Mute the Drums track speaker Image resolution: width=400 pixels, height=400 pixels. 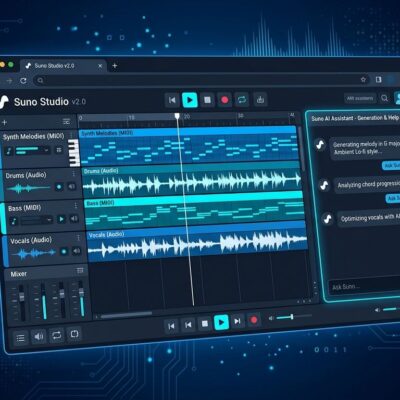72,186
